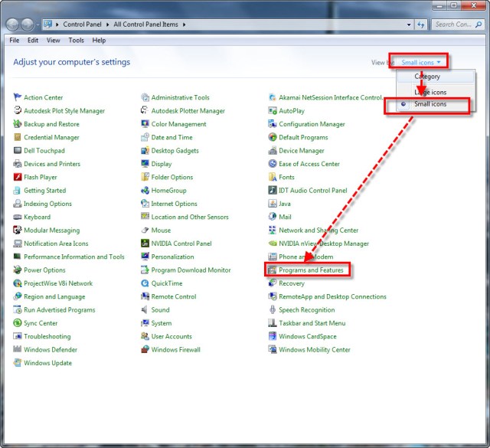Open the NVIDIA Control Panel icon
Image resolution: width=490 pixels, height=448 pixels.
(145, 244)
